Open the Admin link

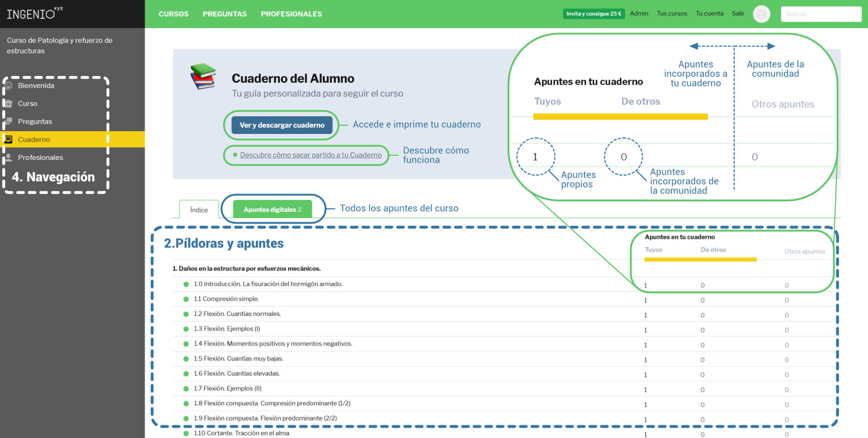tap(639, 14)
